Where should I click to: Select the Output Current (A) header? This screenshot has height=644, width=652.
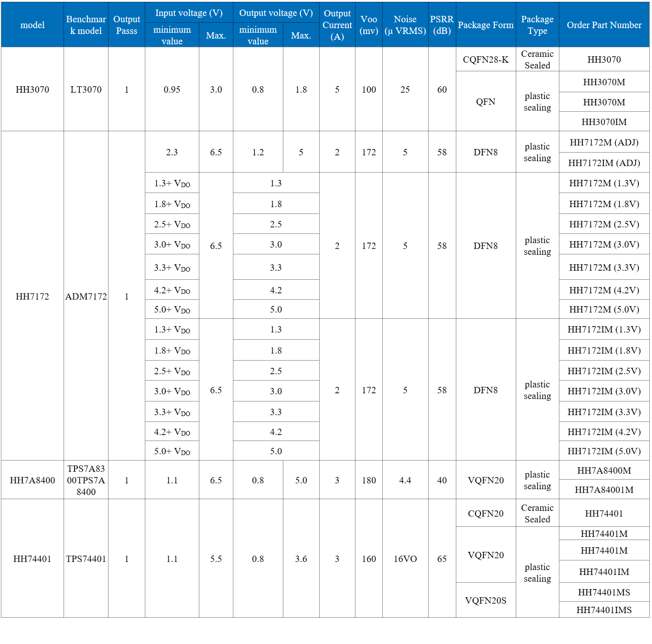coord(337,25)
